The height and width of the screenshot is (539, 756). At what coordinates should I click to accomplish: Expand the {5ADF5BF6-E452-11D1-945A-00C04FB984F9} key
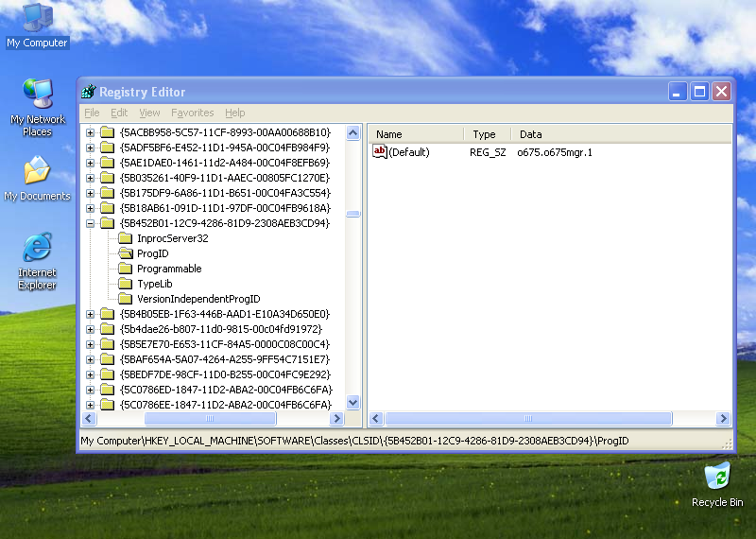coord(90,148)
